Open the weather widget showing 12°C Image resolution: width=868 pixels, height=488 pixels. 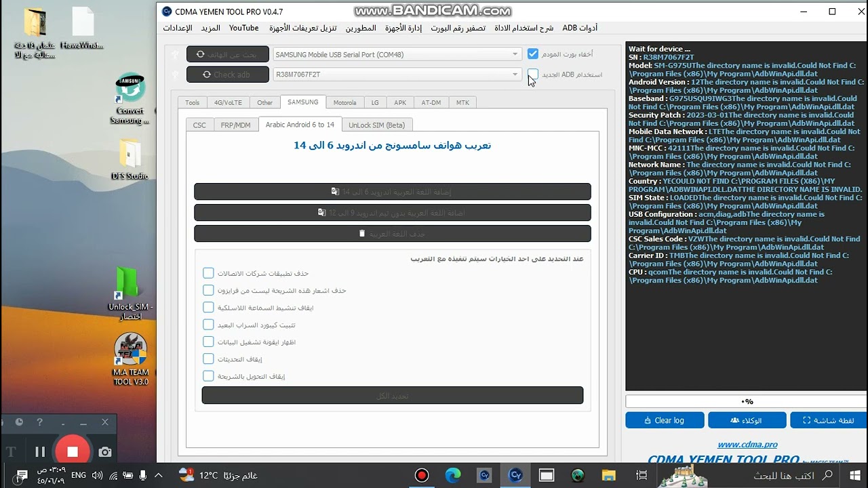218,475
